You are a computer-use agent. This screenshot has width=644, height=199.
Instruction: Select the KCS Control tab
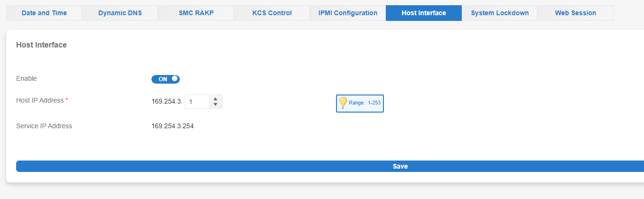click(272, 13)
